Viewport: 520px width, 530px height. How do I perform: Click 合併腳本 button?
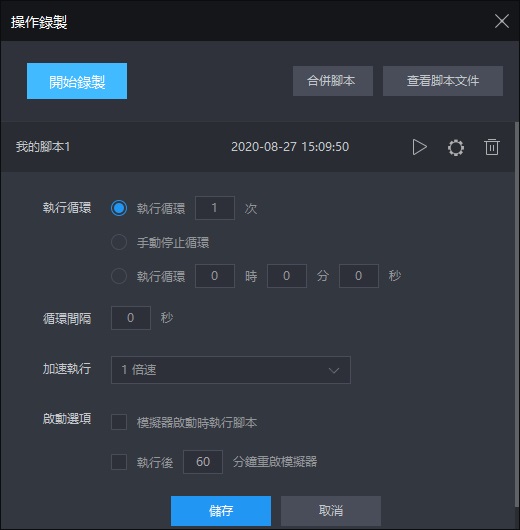333,81
